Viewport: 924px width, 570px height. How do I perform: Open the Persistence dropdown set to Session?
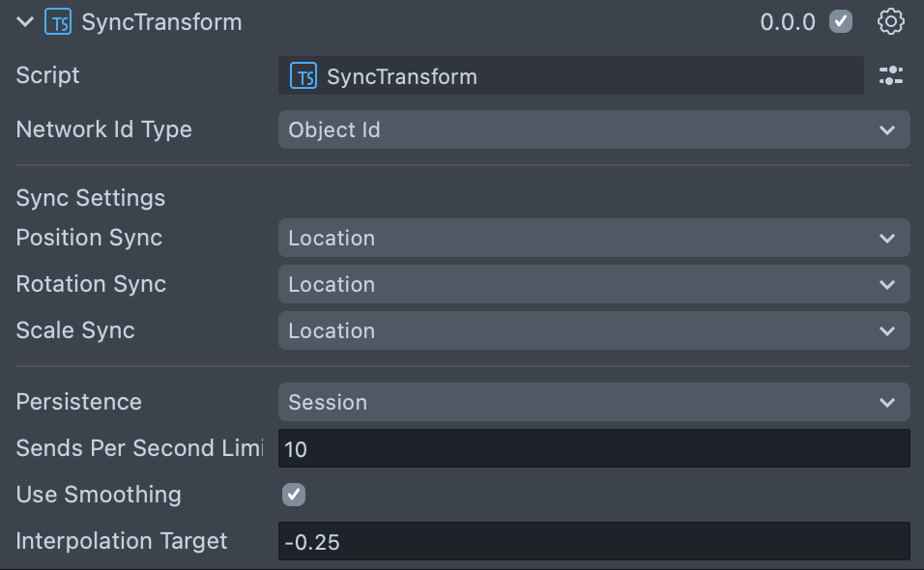pos(593,402)
